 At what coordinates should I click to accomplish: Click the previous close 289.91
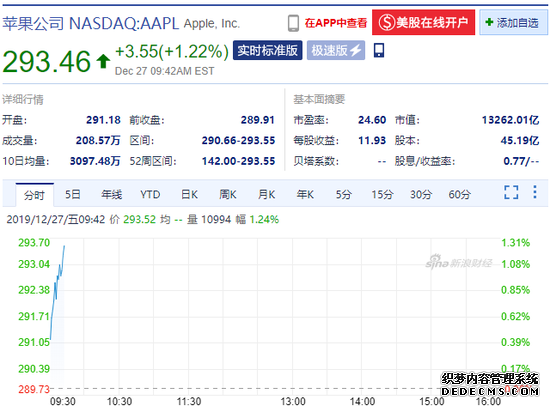click(257, 120)
